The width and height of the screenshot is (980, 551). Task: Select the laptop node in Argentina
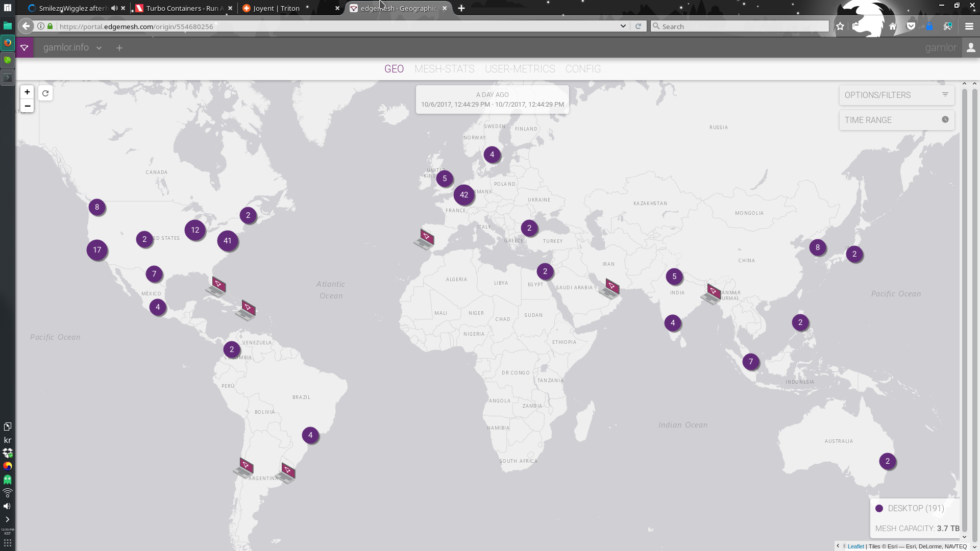pos(244,467)
